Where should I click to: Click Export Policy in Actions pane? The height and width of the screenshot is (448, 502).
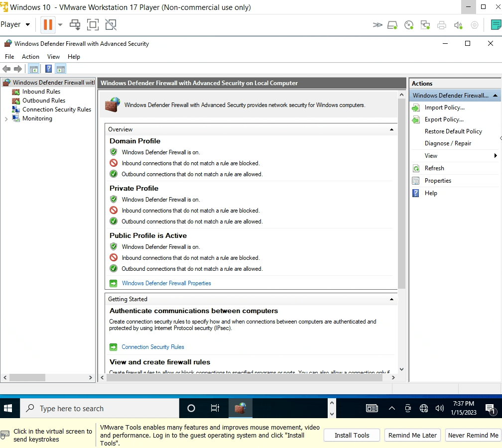pyautogui.click(x=444, y=119)
